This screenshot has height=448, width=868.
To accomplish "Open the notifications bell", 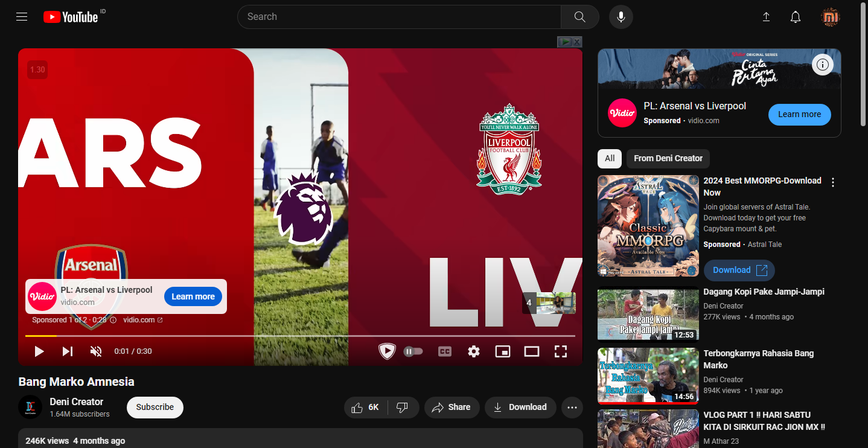I will [796, 17].
